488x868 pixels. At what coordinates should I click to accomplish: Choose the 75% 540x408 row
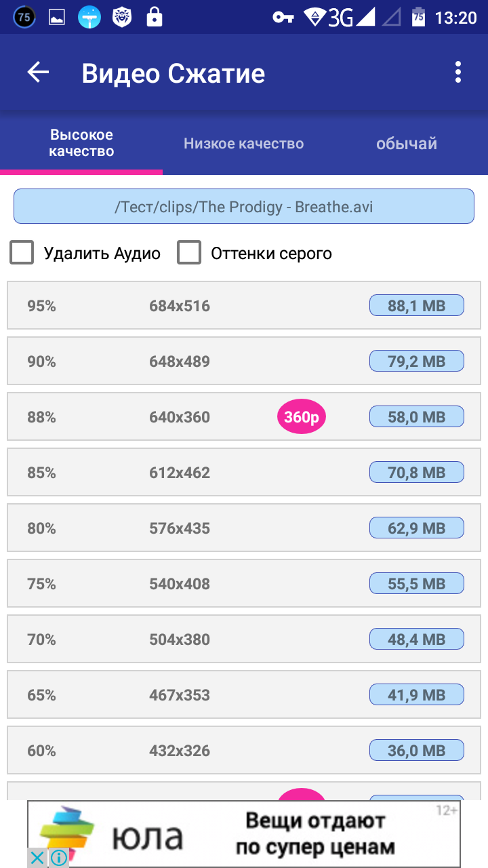[180, 584]
